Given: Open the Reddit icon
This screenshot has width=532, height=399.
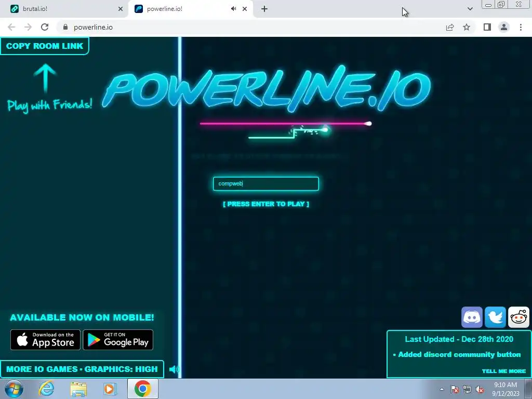Looking at the screenshot, I should point(519,317).
